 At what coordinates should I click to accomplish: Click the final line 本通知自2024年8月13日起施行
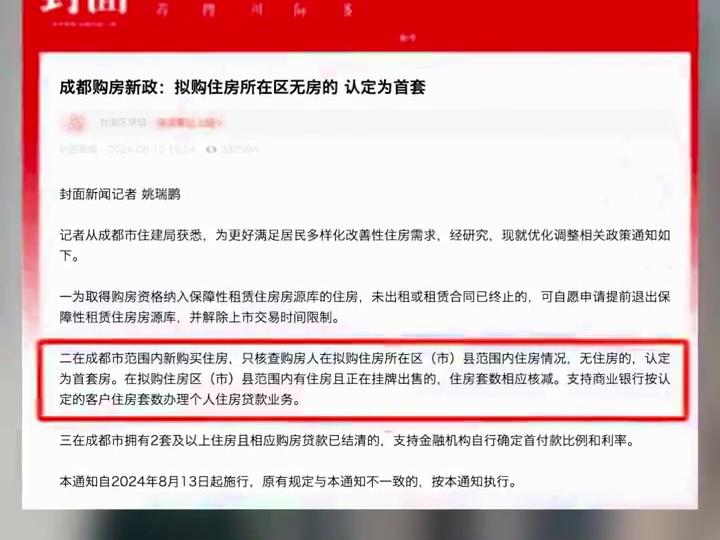click(x=288, y=481)
